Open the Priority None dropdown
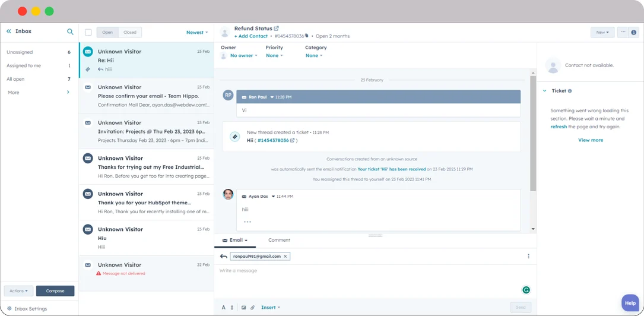 point(274,55)
